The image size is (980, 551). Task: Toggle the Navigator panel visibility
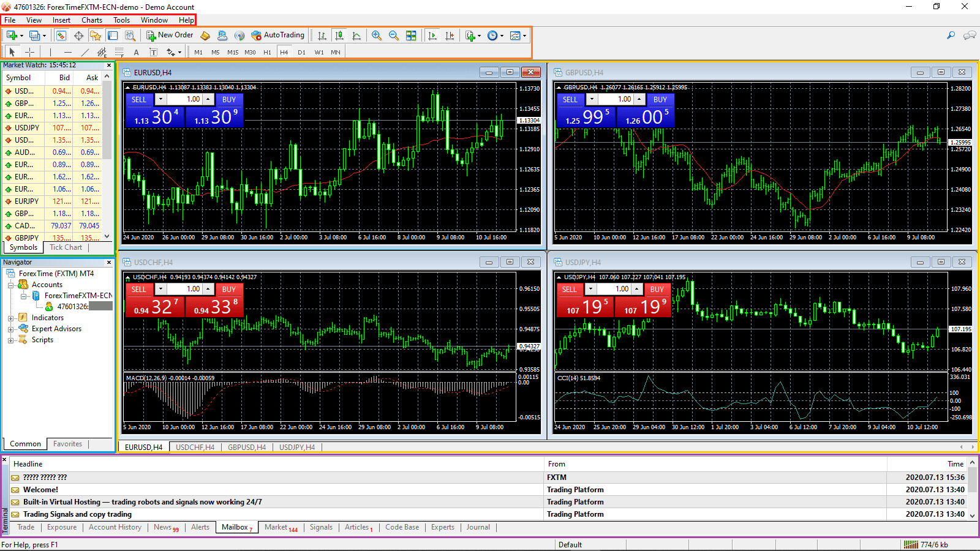(x=96, y=35)
